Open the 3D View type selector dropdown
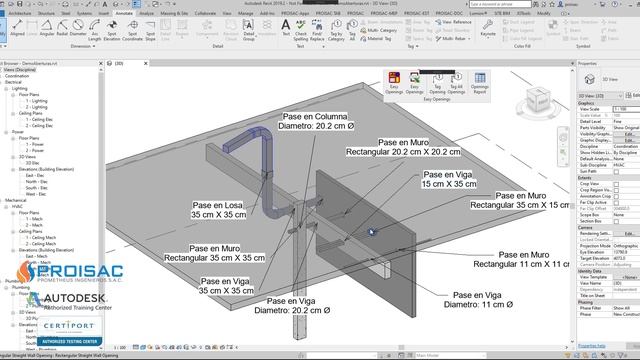Screen dimensions: 640x360 [600, 96]
